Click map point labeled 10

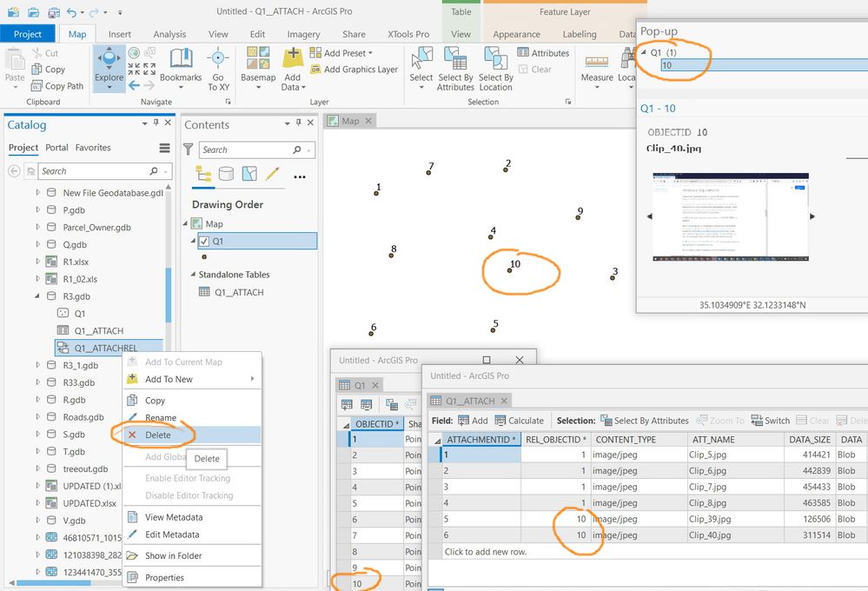click(x=509, y=270)
